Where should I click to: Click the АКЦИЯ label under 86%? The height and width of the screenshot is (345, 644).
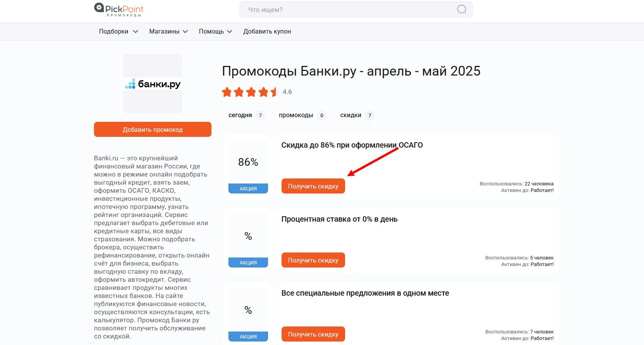(x=248, y=188)
